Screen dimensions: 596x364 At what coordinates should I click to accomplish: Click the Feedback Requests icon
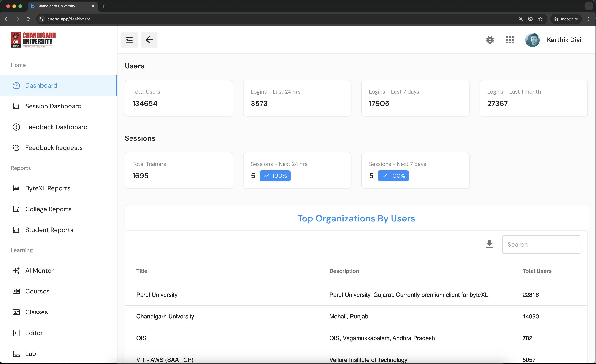(16, 148)
